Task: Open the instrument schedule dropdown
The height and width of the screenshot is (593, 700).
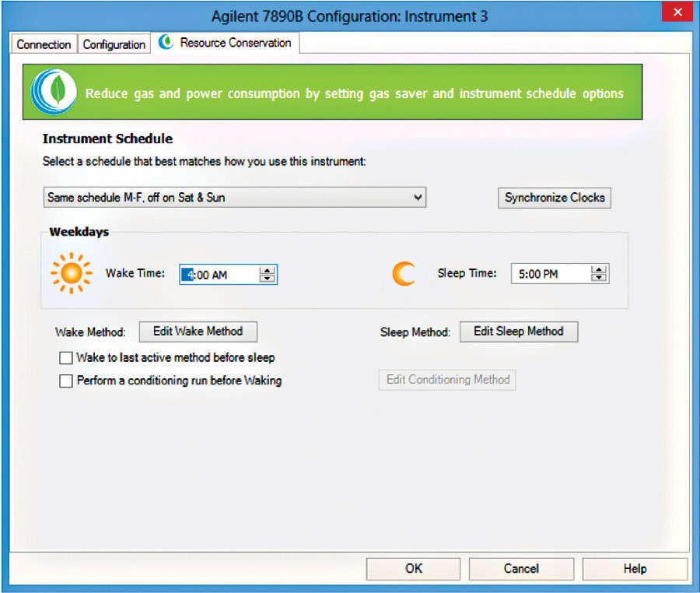Action: pyautogui.click(x=235, y=198)
